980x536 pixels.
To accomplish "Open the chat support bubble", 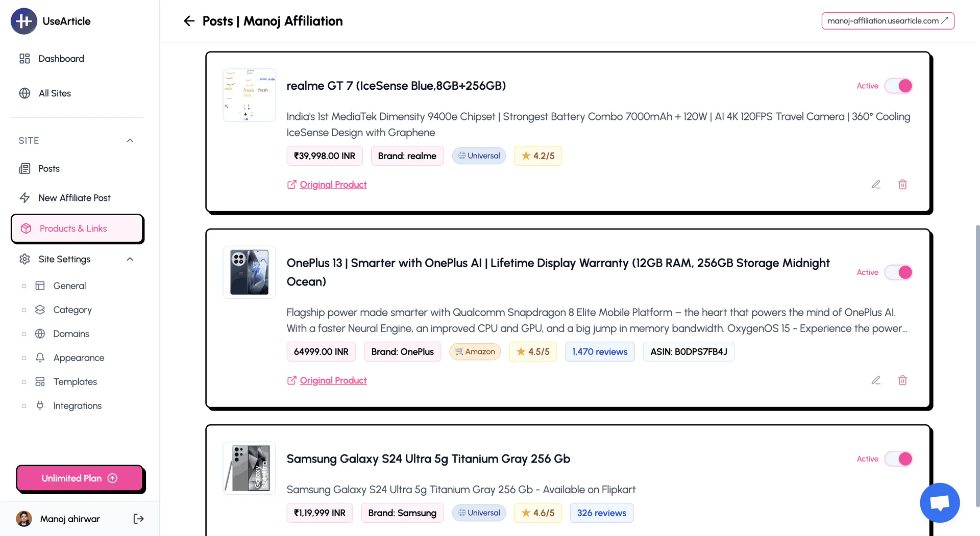I will [940, 502].
